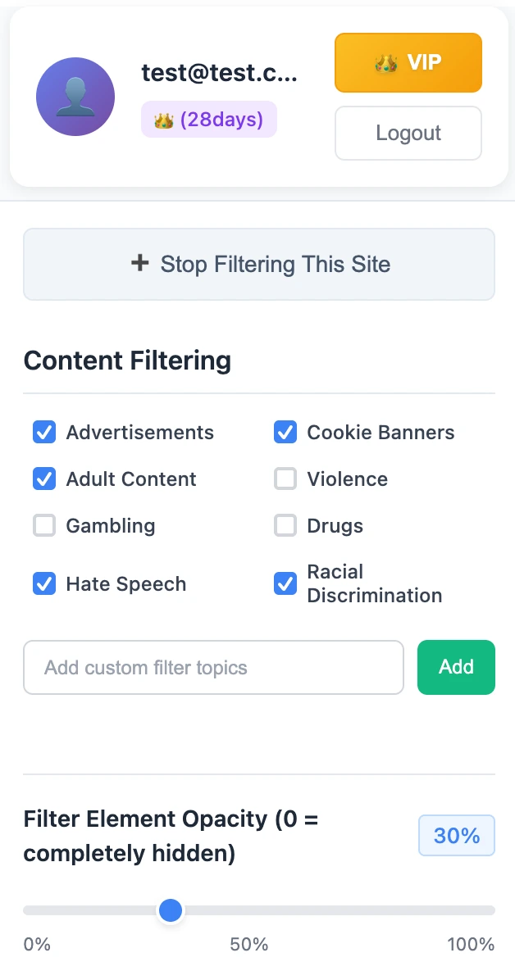Check the Drugs filter box
Screen dimensions: 515x980
point(285,525)
